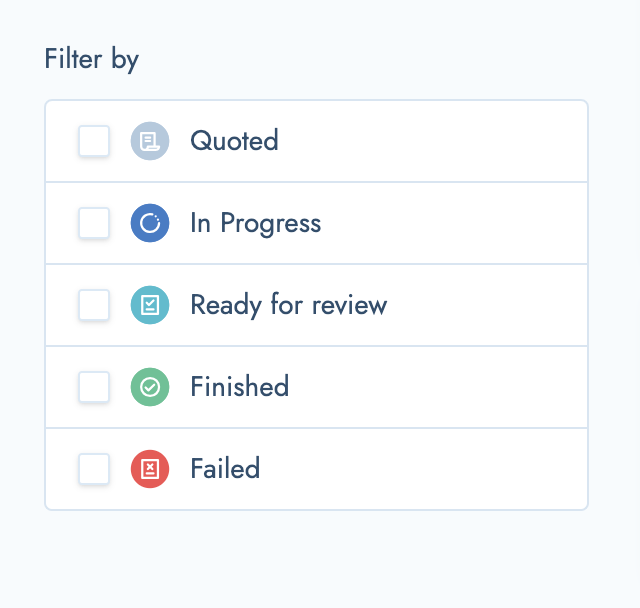The image size is (640, 608).
Task: Click empty space in Failed row
Action: point(424,469)
